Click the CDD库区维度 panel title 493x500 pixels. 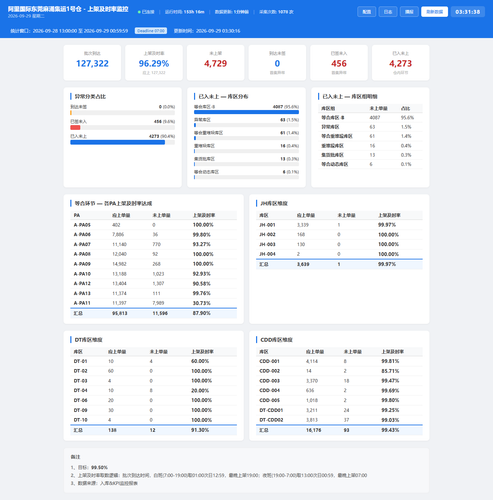(x=276, y=340)
